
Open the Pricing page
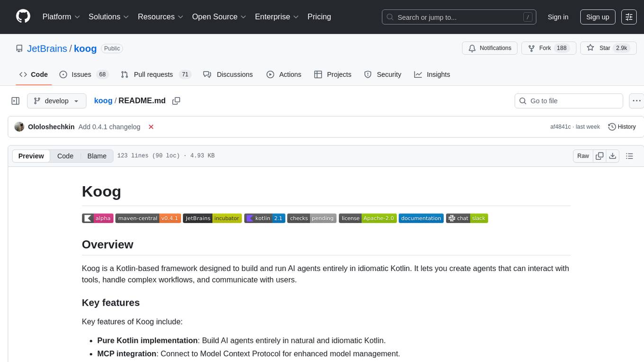(x=319, y=17)
